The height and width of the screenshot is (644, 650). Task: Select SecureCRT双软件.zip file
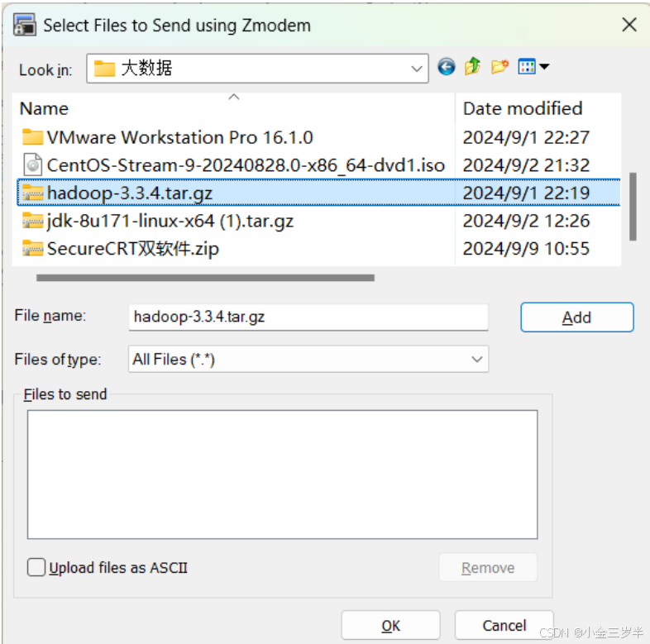coord(132,248)
